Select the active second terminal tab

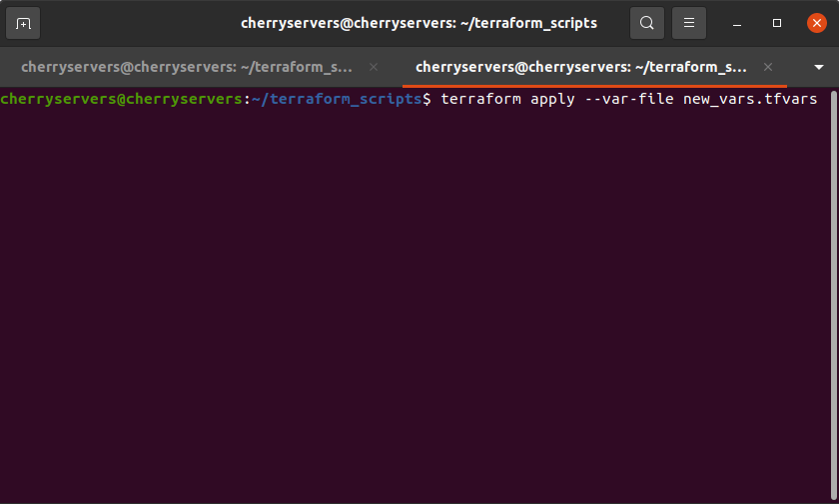(581, 67)
